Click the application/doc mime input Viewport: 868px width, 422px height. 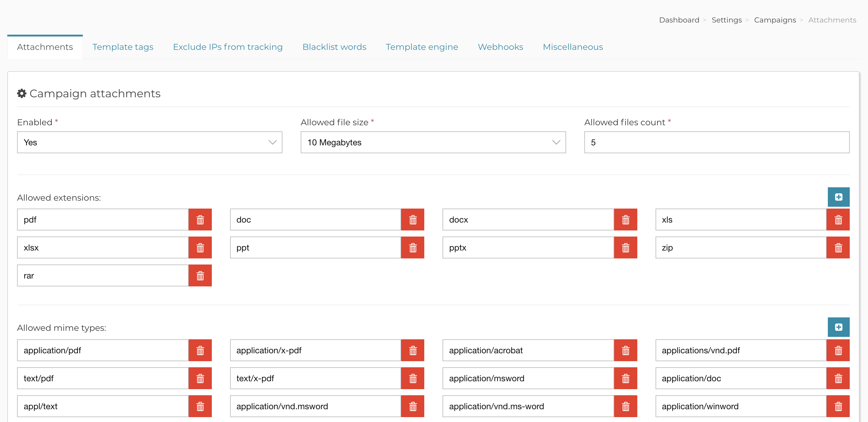pyautogui.click(x=741, y=378)
